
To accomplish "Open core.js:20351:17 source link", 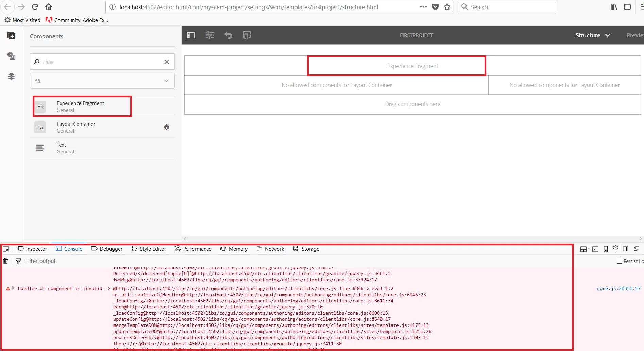I will (618, 288).
